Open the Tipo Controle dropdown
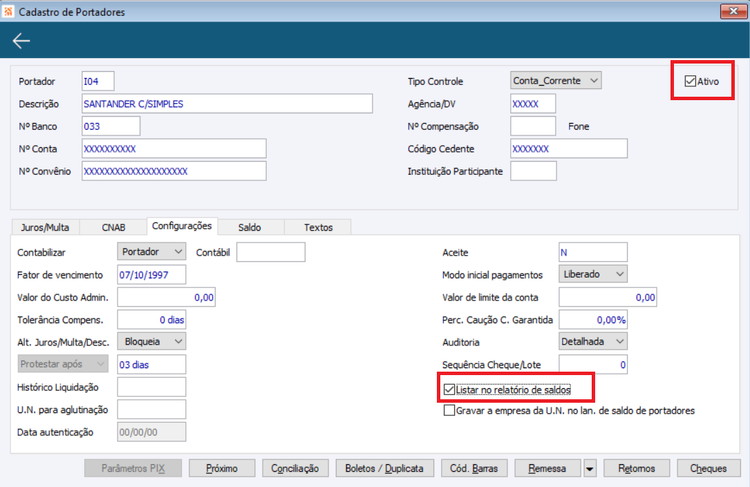Viewport: 750px width, 487px height. tap(556, 81)
